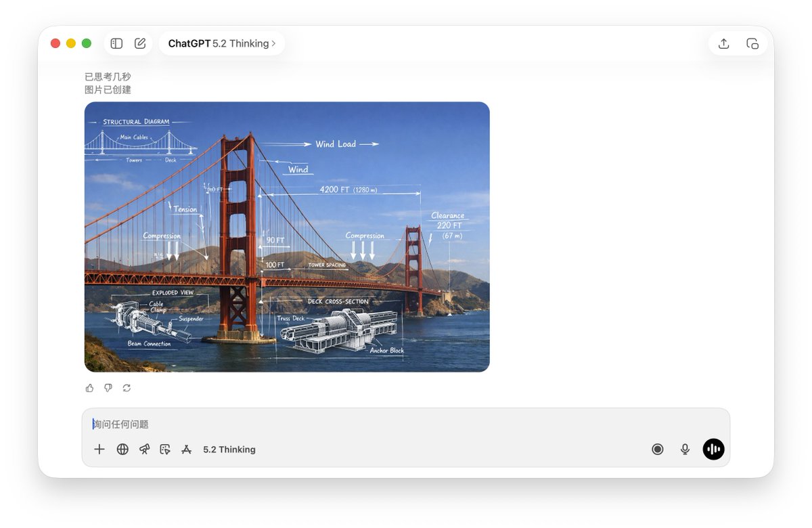
Task: Click the record circle icon near the mic
Action: click(x=658, y=449)
